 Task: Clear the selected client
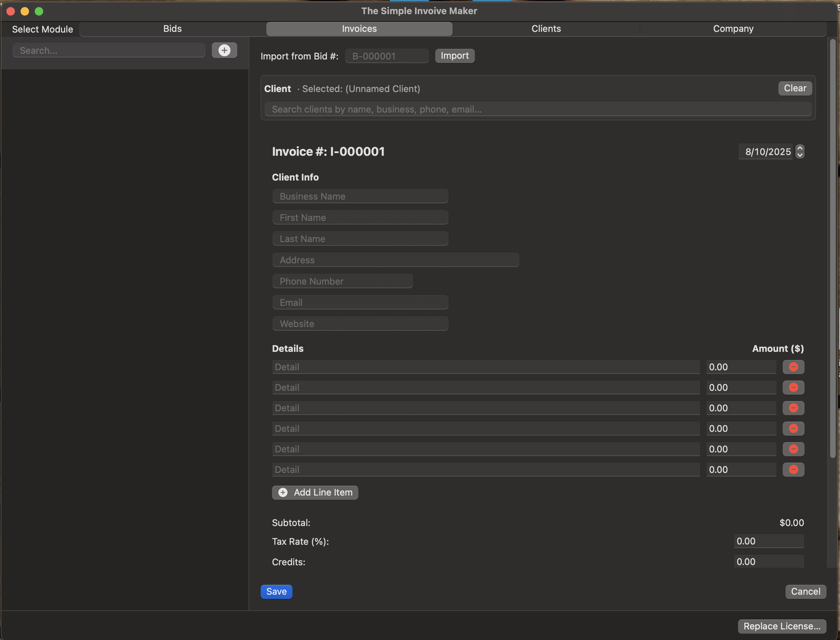(x=795, y=88)
